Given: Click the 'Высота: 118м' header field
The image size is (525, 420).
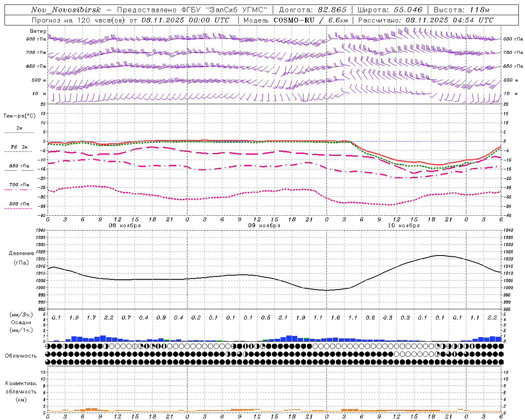Looking at the screenshot, I should [x=461, y=10].
